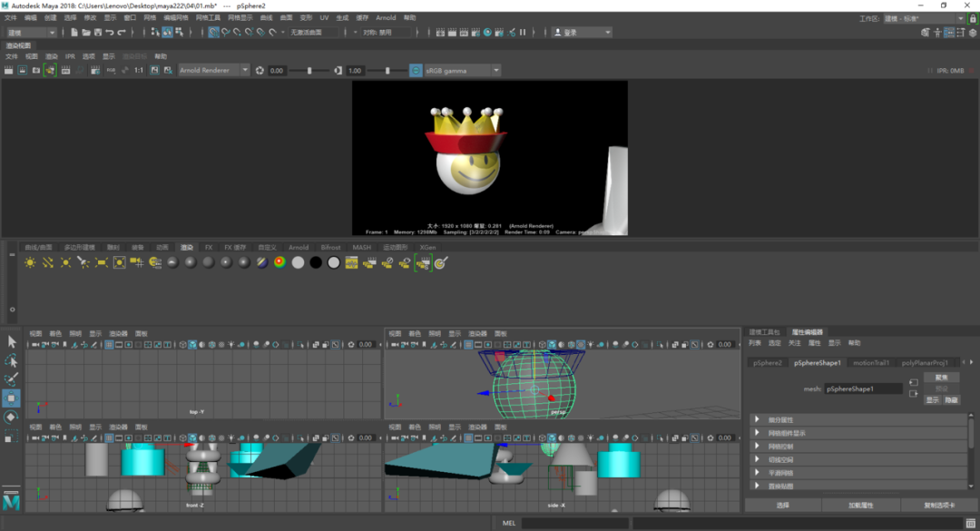The height and width of the screenshot is (531, 980).
Task: Click the bottom-left button of the Attribute Editor
Action: pos(782,506)
